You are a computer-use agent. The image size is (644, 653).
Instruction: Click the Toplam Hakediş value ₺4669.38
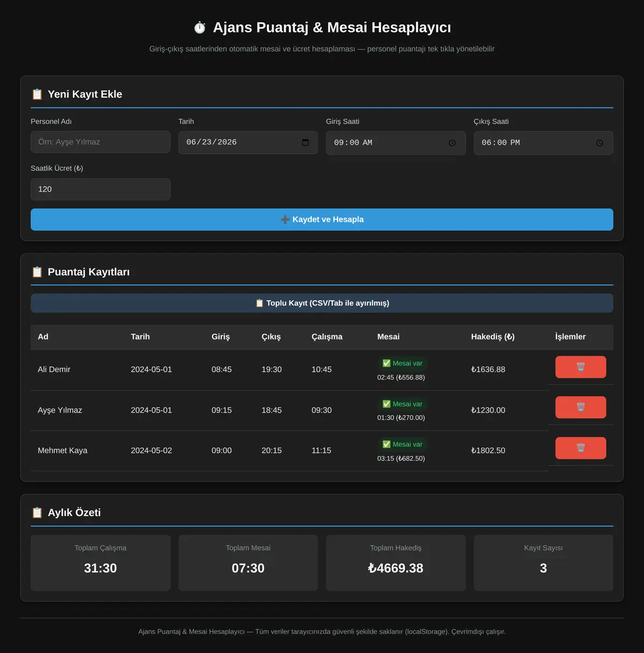[396, 568]
